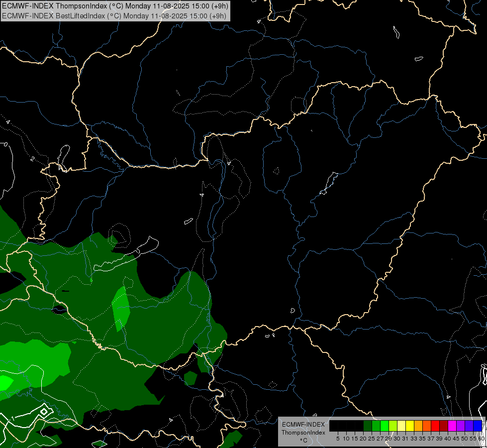Image resolution: width=487 pixels, height=448 pixels.
Task: Click the legend value 45
Action: 456,439
